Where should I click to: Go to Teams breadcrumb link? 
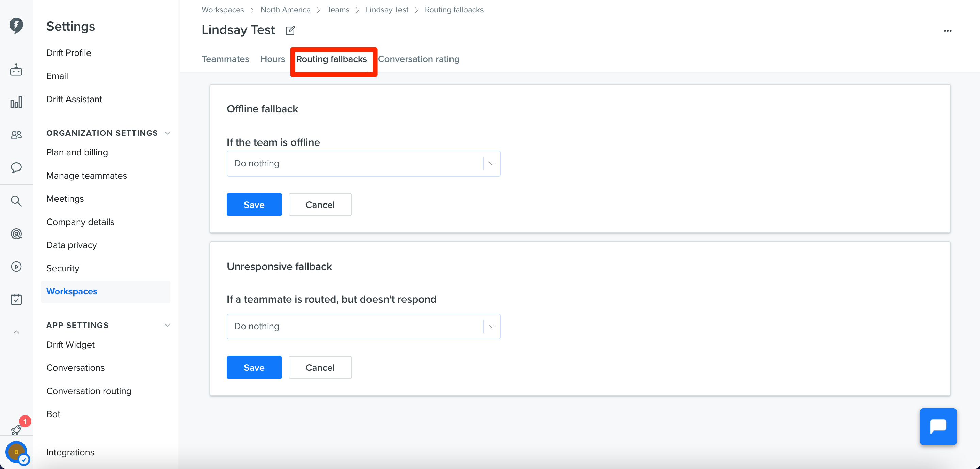338,10
